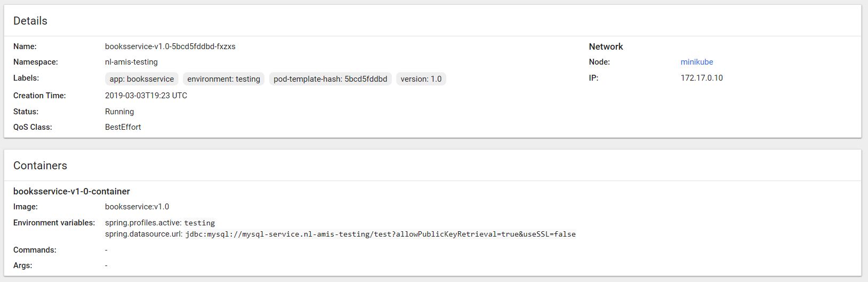868x282 pixels.
Task: Select the booksservice-v1-0-container name
Action: [71, 191]
